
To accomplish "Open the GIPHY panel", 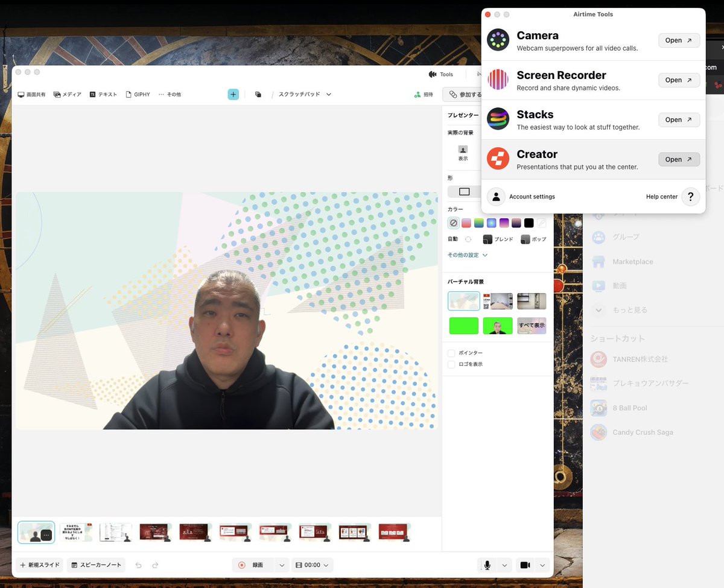I will point(138,94).
